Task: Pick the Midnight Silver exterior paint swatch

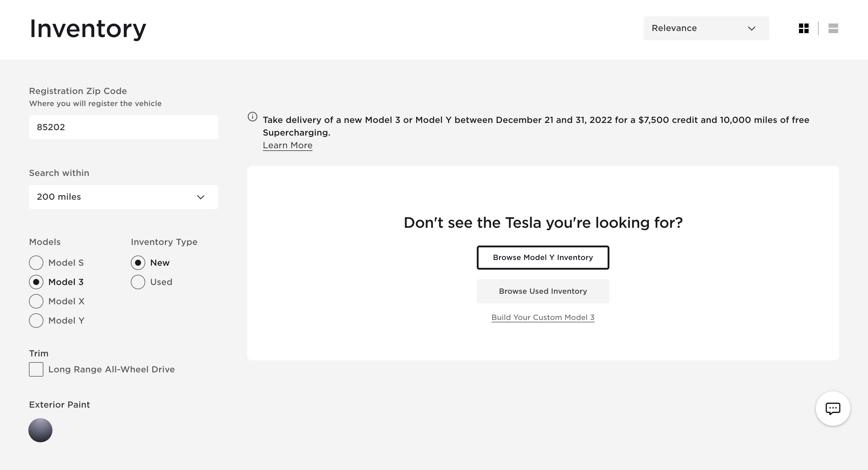Action: [40, 430]
